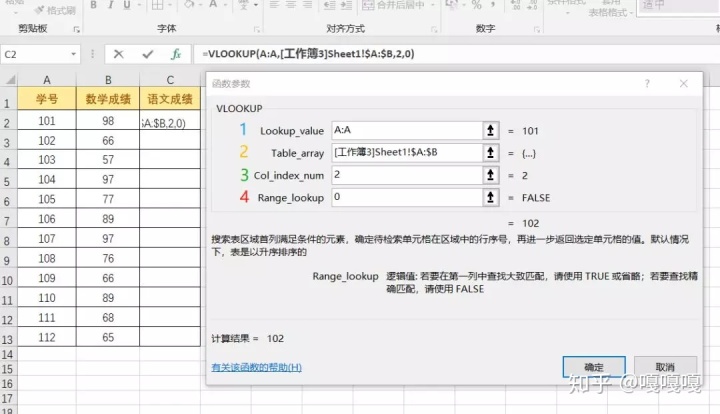Click the VLOOKUP formula in the formula bar
Screen dimensions: 720x414
pos(308,54)
